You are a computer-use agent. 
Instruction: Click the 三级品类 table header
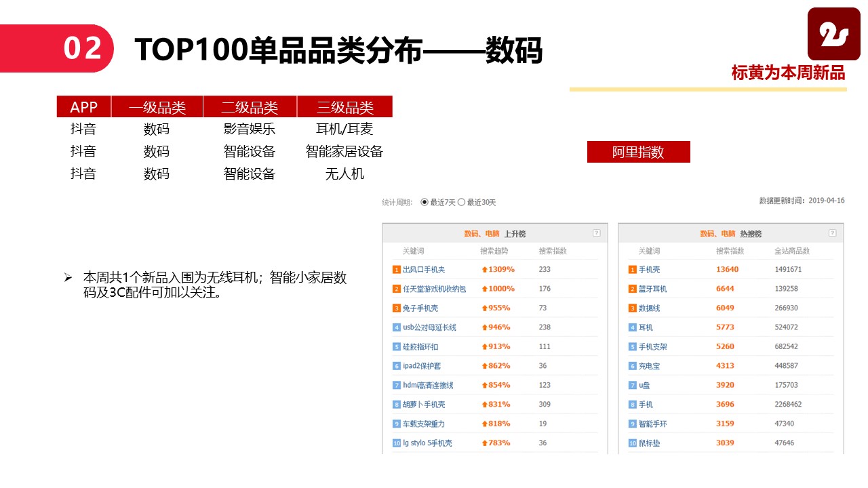(x=344, y=107)
